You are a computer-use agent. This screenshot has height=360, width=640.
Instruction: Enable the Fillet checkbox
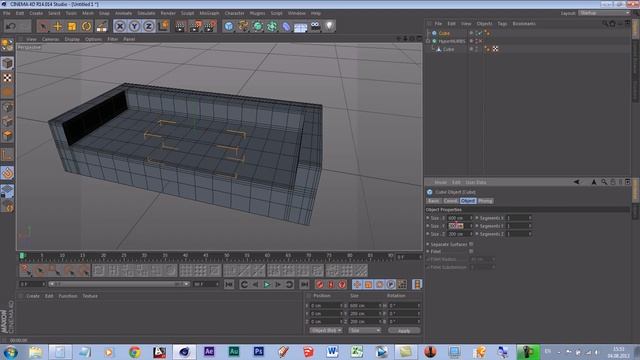coord(471,251)
